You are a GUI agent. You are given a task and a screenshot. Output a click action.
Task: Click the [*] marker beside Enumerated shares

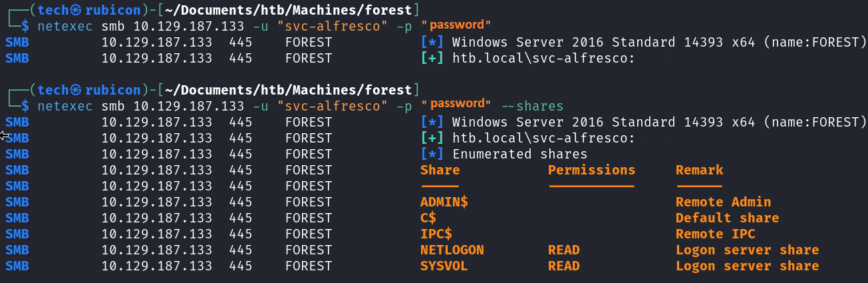point(432,154)
